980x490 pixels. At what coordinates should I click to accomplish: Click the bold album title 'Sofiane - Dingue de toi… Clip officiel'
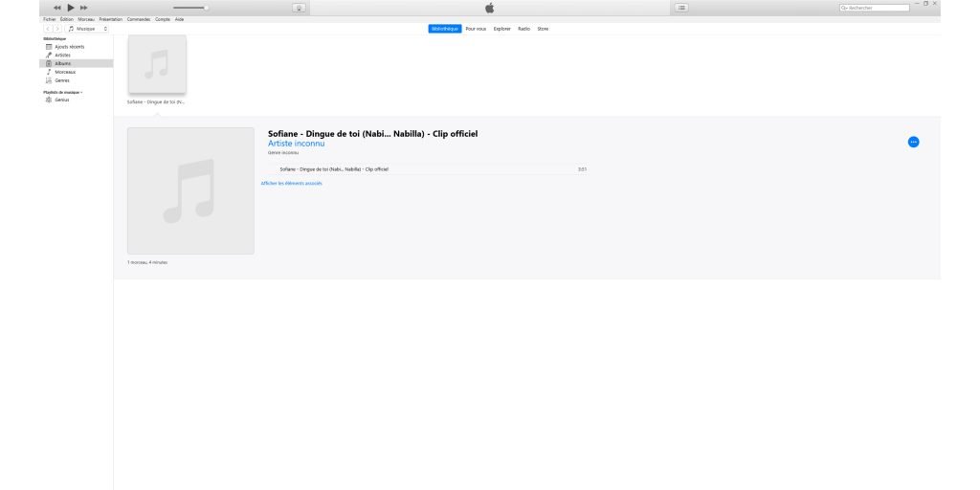coord(372,134)
